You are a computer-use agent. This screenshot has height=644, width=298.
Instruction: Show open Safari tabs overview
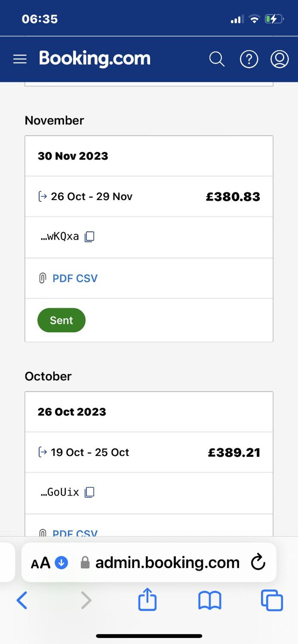click(272, 600)
